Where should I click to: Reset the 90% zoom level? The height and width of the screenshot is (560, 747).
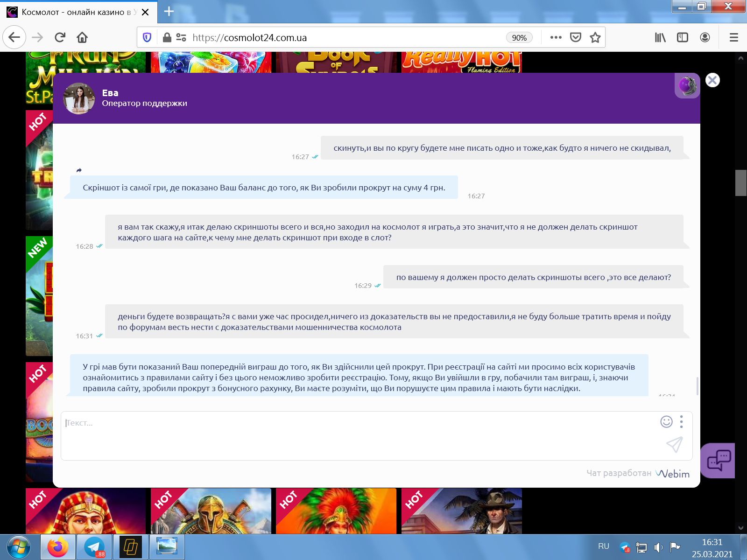point(519,38)
